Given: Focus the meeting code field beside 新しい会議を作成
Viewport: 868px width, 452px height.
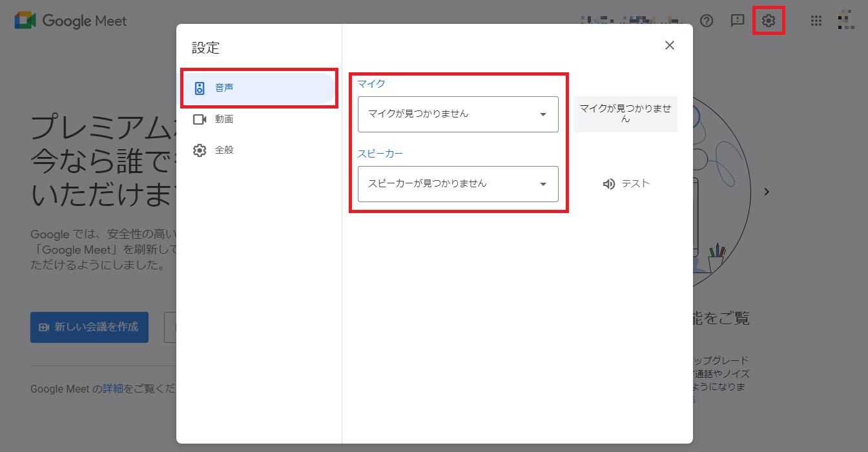Looking at the screenshot, I should coord(170,327).
